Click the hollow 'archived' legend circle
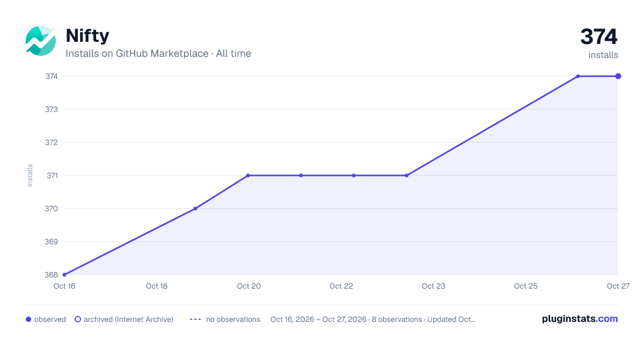Screen dimensions: 644x338 tap(78, 319)
